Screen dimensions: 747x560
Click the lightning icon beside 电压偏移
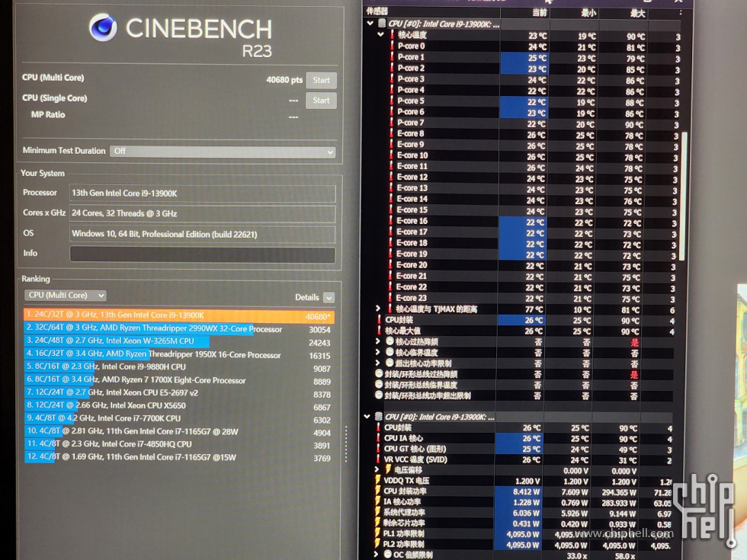tap(388, 469)
